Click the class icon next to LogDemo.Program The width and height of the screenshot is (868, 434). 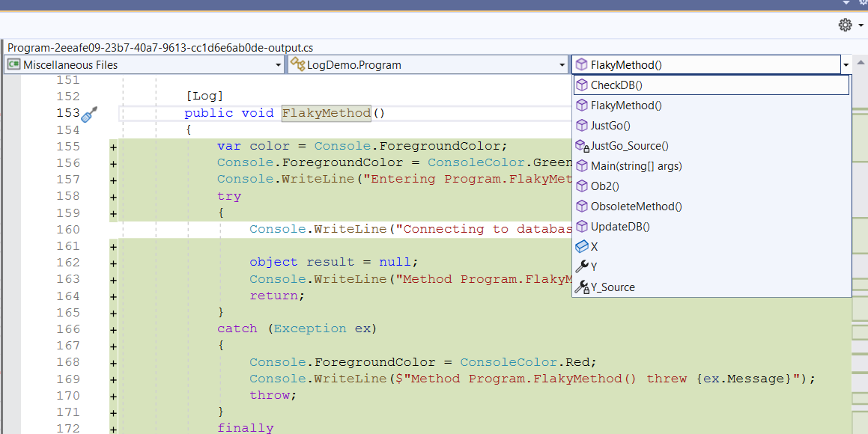coord(297,65)
